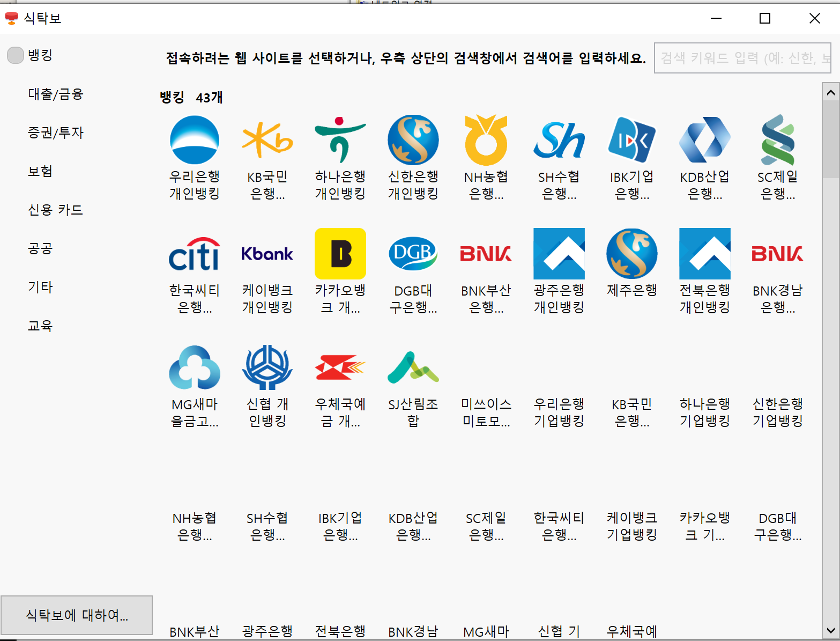This screenshot has width=840, height=641.
Task: Select the 공공 category
Action: [40, 248]
